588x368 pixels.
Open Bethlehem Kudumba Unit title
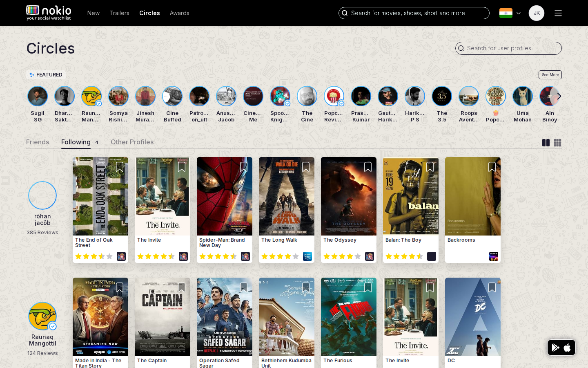286,363
